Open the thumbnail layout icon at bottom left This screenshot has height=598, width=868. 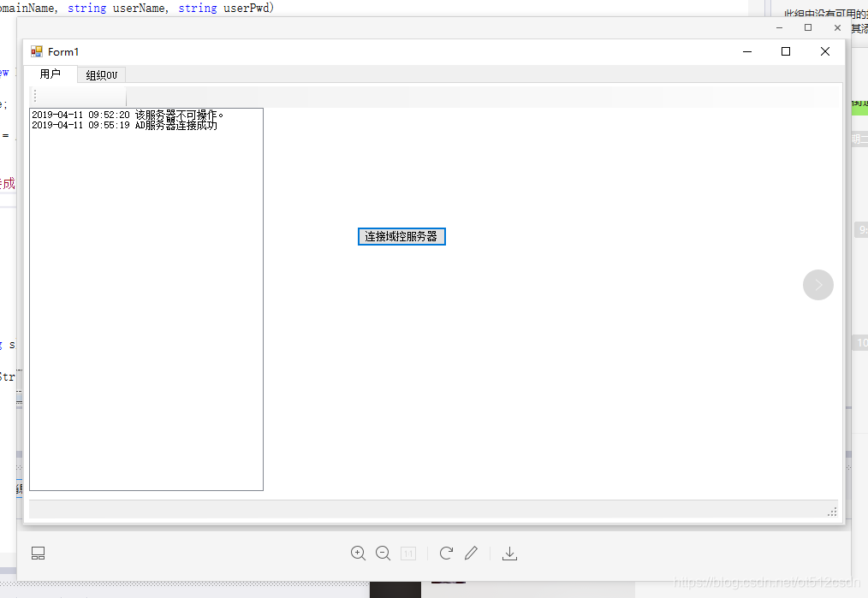click(x=39, y=554)
